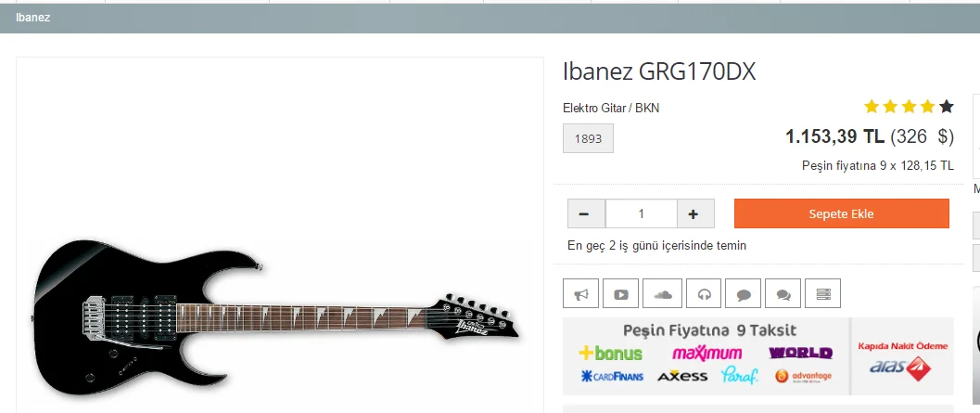Open the YouTube video icon

click(620, 293)
